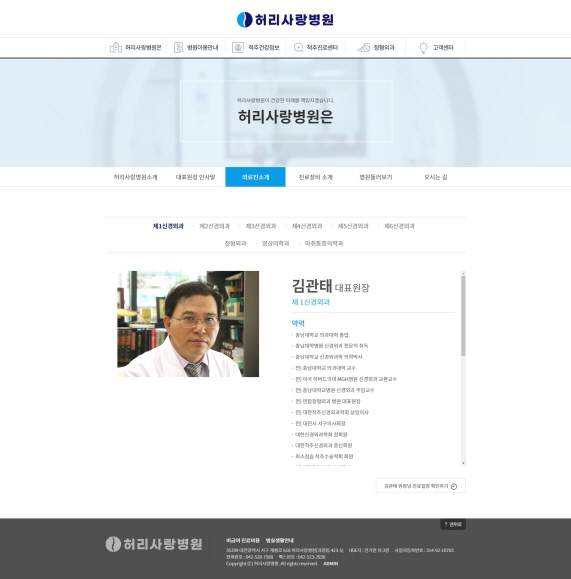Go to the 오시는 길 tab

(435, 177)
